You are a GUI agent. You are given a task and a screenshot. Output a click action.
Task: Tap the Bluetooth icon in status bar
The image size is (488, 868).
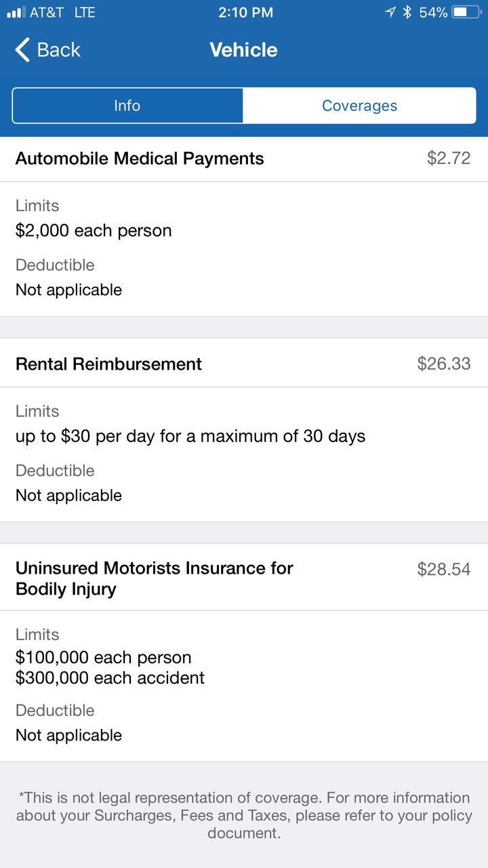(407, 12)
